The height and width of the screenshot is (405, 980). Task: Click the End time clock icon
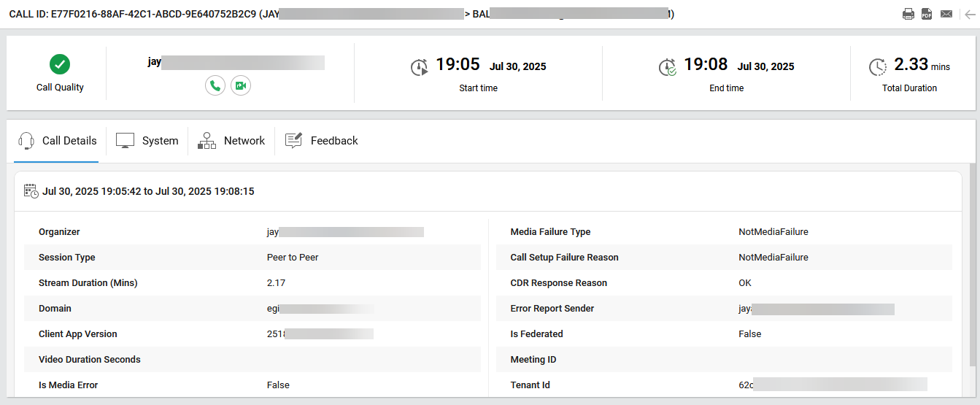pos(667,67)
